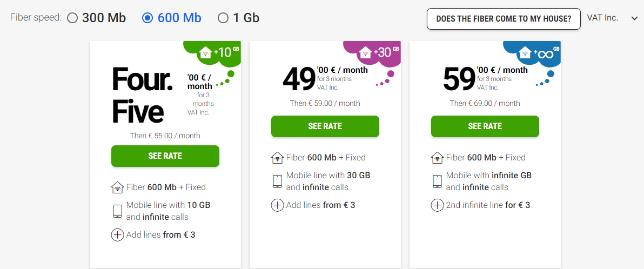Viewport: 644px width, 269px height.
Task: Open the VAT Inc. dropdown
Action: (612, 18)
